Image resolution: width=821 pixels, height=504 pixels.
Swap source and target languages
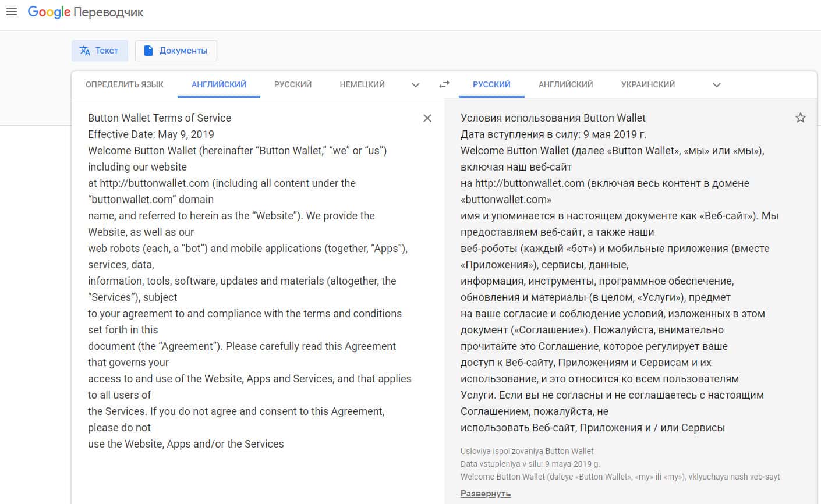click(444, 84)
